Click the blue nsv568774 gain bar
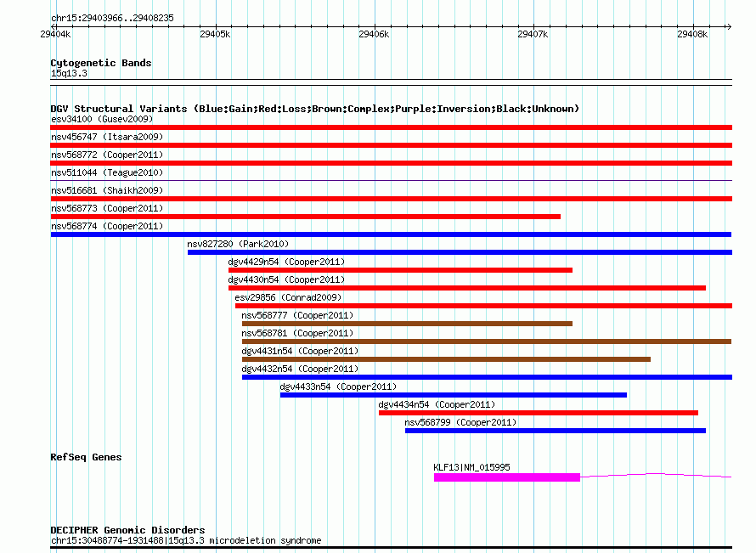The width and height of the screenshot is (756, 553). point(391,234)
